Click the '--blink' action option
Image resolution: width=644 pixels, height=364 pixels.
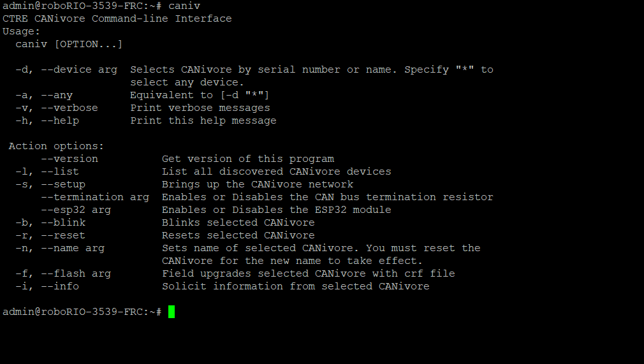63,222
